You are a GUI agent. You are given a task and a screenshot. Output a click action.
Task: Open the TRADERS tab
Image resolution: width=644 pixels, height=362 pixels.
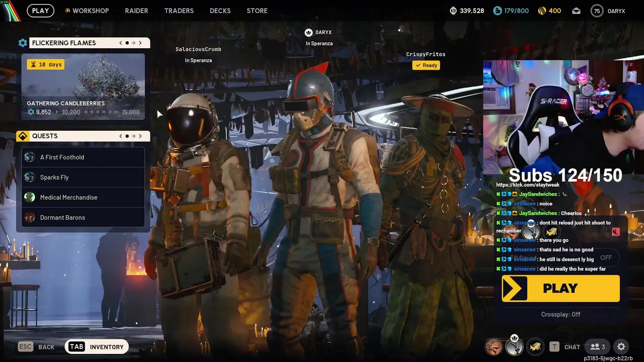click(179, 11)
